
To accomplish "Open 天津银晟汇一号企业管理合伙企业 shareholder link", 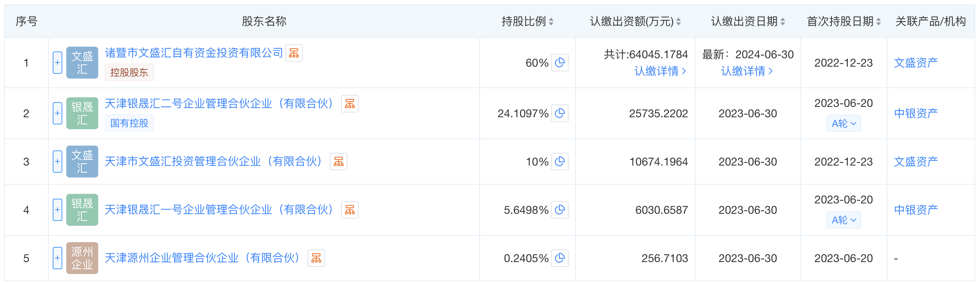I will 219,210.
